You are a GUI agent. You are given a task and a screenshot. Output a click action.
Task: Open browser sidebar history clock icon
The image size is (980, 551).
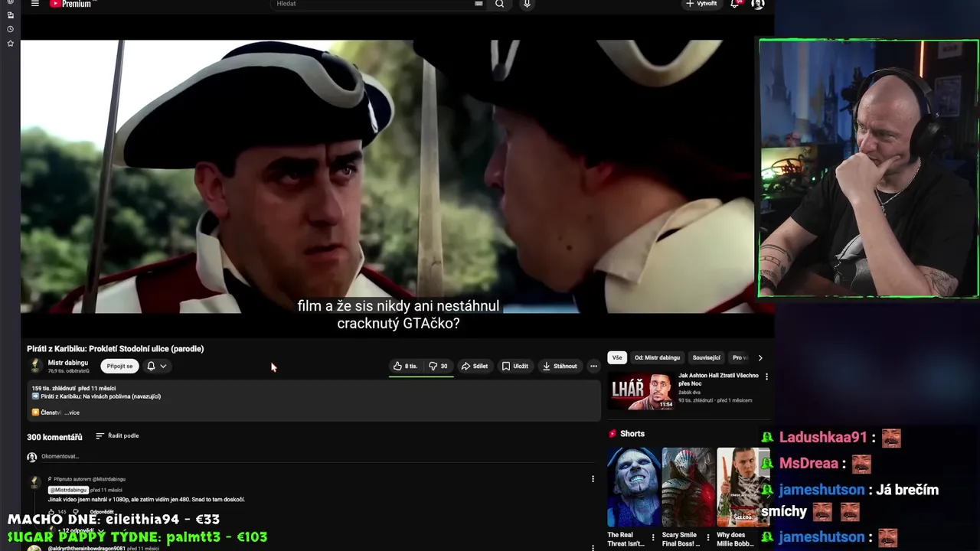(x=10, y=29)
